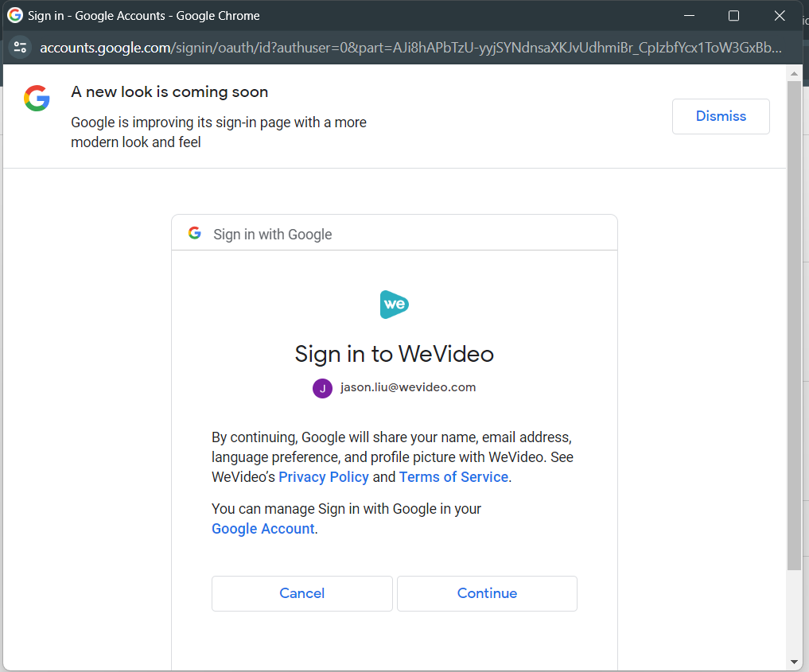Click the Google logo in the banner
This screenshot has width=809, height=672.
pyautogui.click(x=37, y=98)
